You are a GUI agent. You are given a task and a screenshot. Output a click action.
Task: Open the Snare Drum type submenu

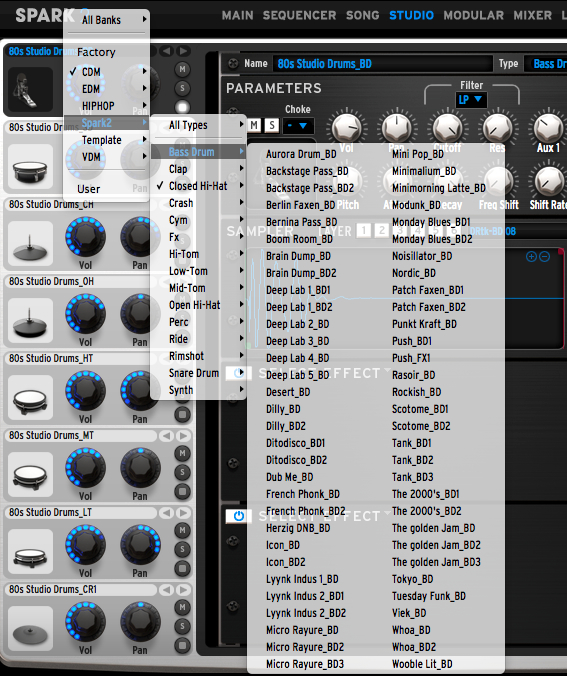(198, 373)
